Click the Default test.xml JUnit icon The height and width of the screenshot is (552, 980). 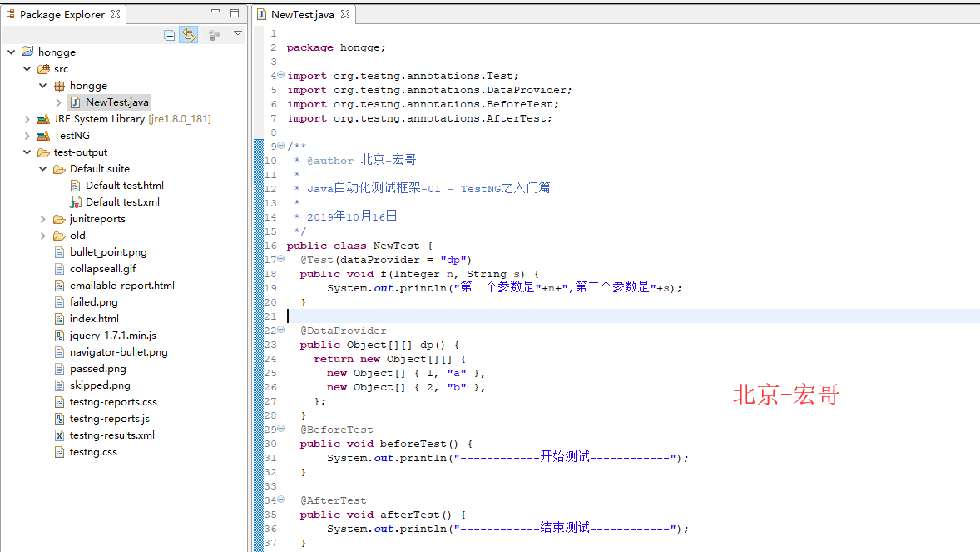point(76,202)
